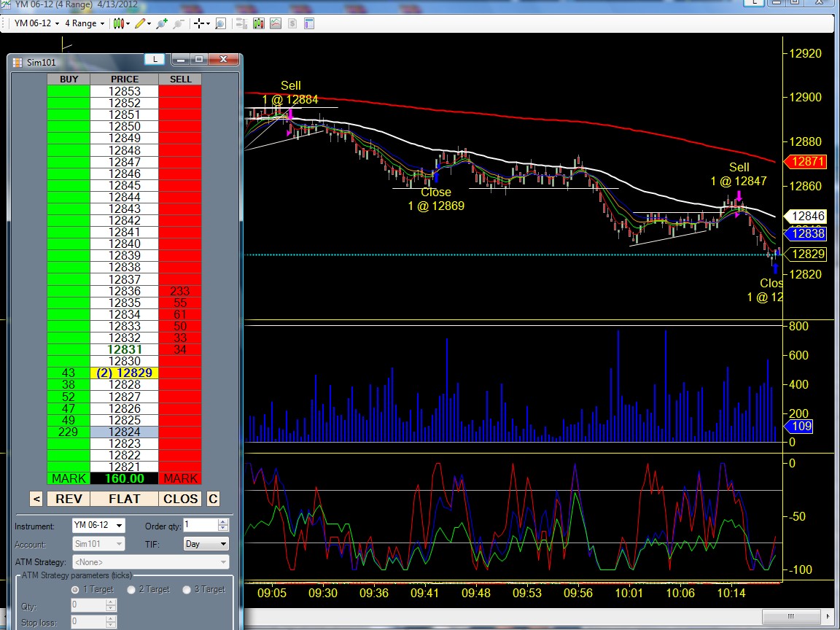
Task: Click the 160.00 PnL cell
Action: pos(124,478)
